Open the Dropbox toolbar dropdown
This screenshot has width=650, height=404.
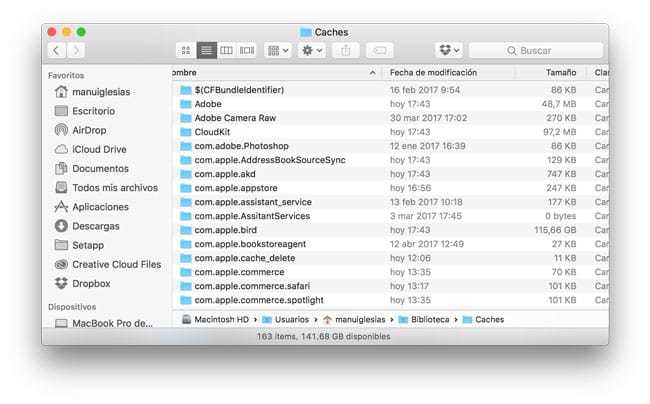(x=449, y=51)
